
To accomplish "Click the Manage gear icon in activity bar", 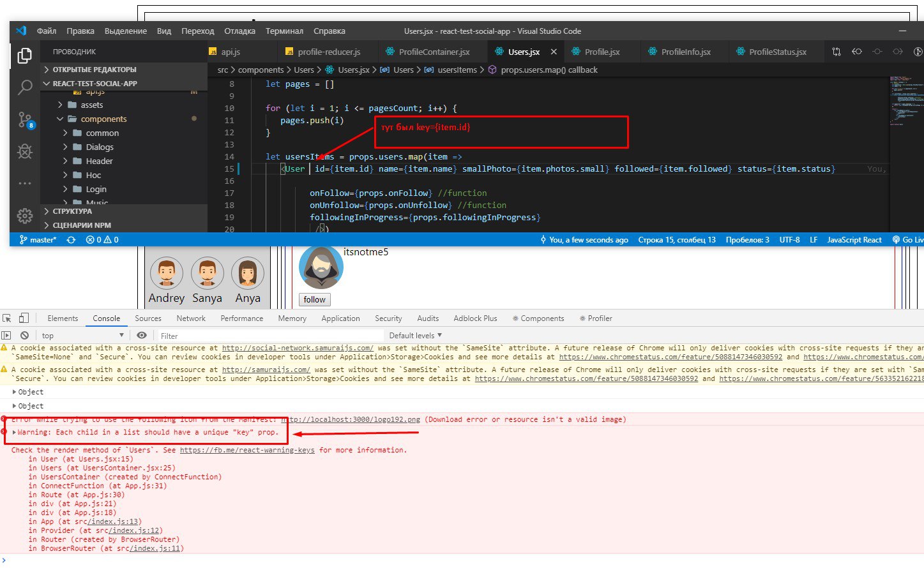I will pos(25,216).
